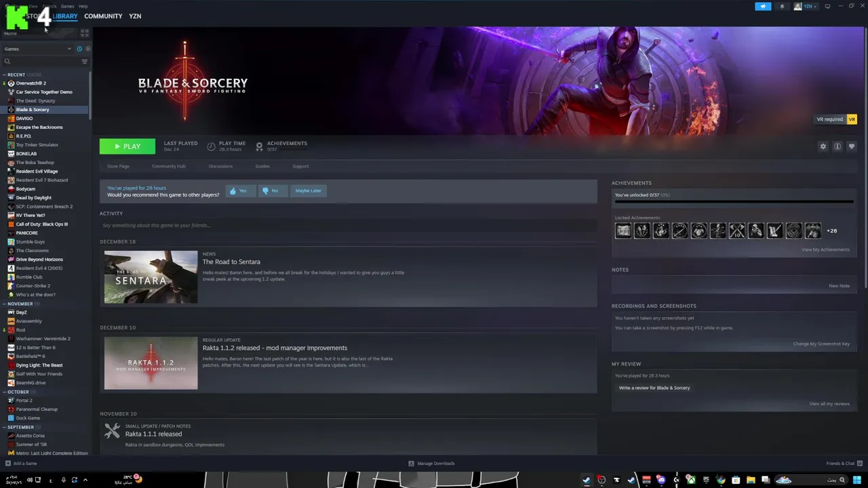The image size is (868, 488).
Task: Open View all my reviews link
Action: coord(829,404)
